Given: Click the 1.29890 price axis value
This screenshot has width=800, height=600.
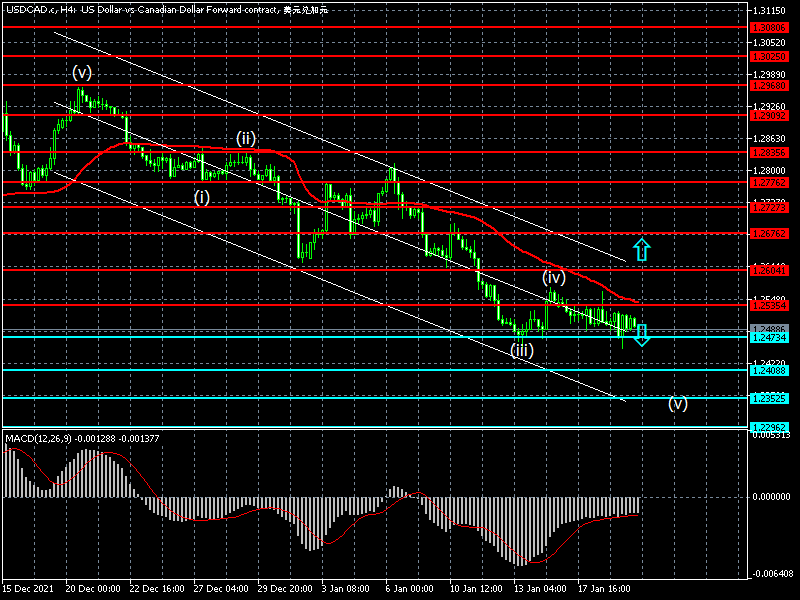Looking at the screenshot, I should tap(769, 74).
